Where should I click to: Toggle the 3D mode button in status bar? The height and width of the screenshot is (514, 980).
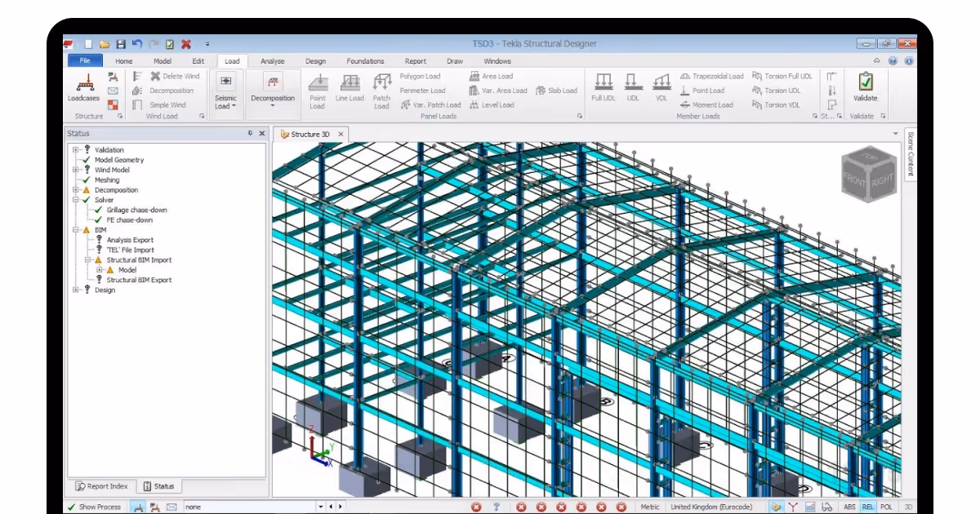click(908, 507)
